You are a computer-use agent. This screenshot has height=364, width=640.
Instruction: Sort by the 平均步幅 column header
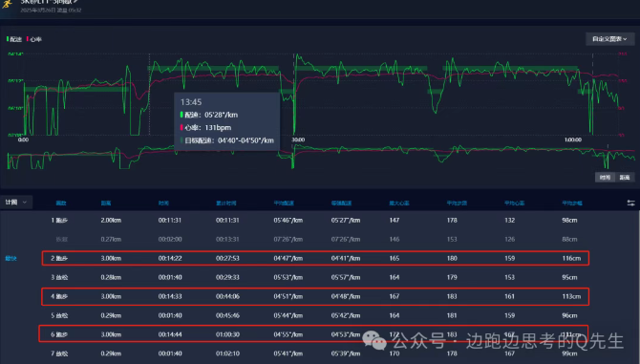572,203
